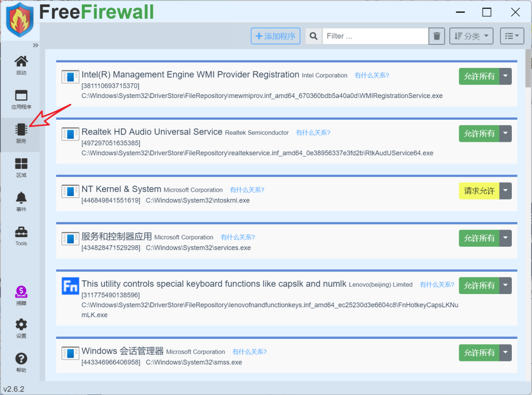Viewport: 532px width, 395px height.
Task: Open the 事件 events bell icon
Action: [21, 201]
